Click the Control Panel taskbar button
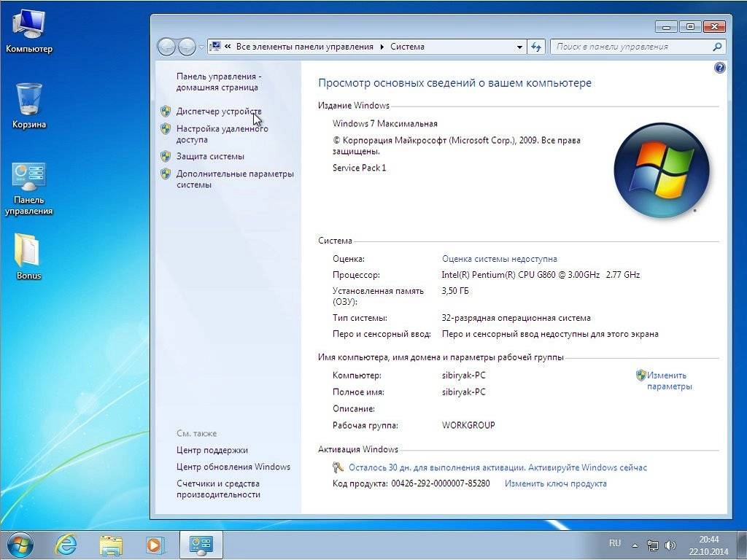Viewport: 747px width, 560px height. [201, 545]
